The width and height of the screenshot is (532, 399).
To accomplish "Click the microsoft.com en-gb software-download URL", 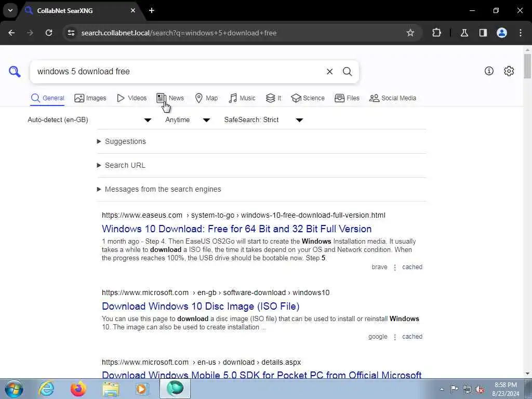I will [216, 292].
